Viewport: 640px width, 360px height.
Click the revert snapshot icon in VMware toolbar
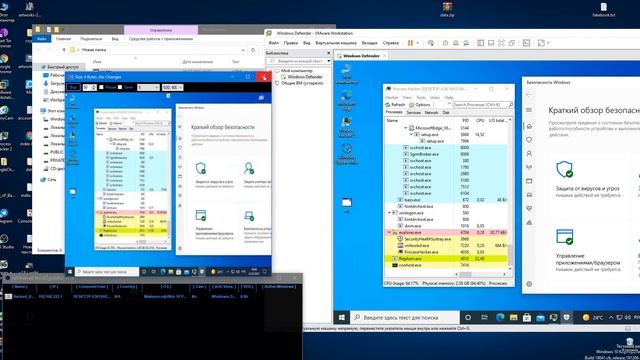pyautogui.click(x=456, y=43)
